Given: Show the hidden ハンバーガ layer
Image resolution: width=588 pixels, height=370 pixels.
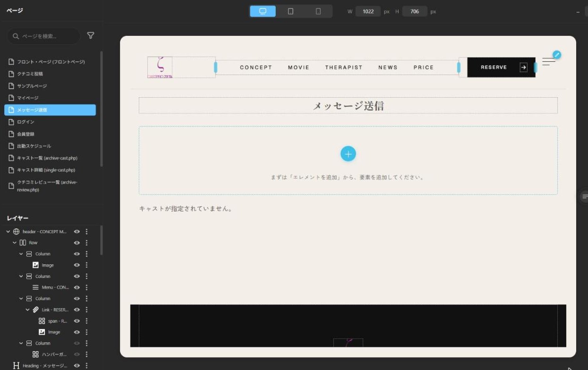Looking at the screenshot, I should (x=77, y=354).
